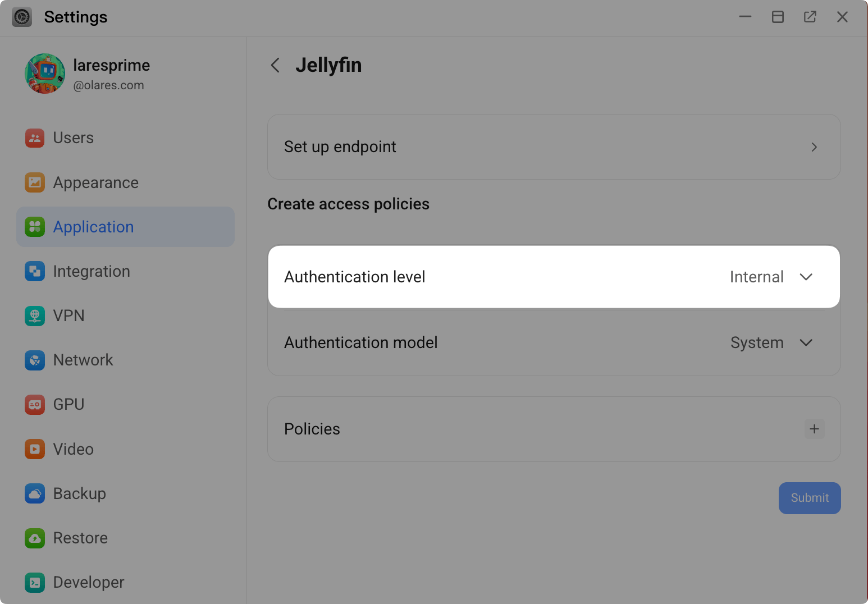Select the Developer sidebar icon
868x604 pixels.
click(35, 582)
